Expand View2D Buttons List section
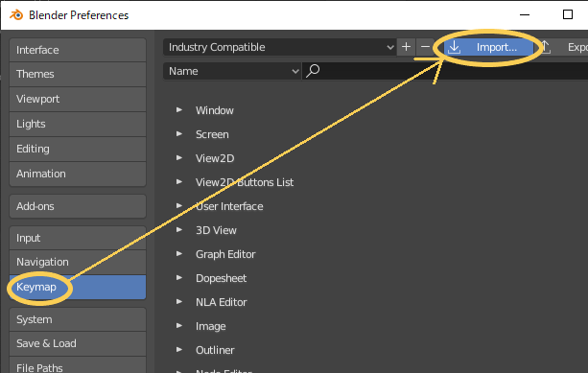The height and width of the screenshot is (373, 588). click(179, 182)
